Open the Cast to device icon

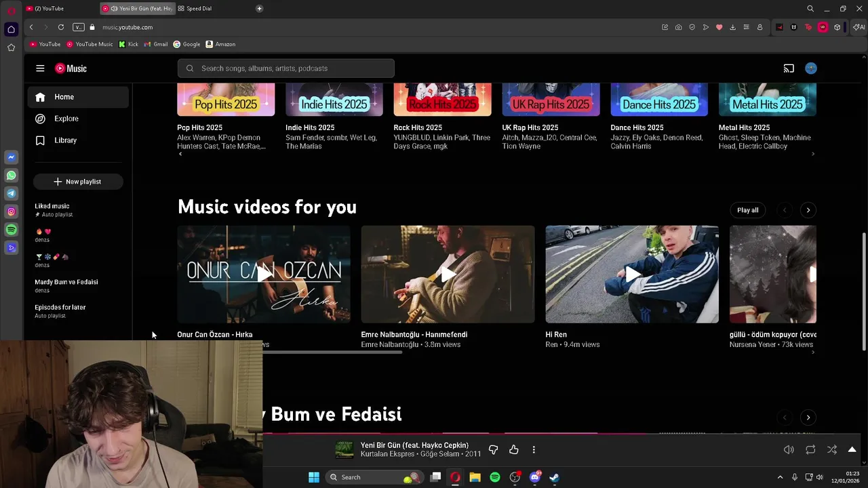tap(789, 68)
